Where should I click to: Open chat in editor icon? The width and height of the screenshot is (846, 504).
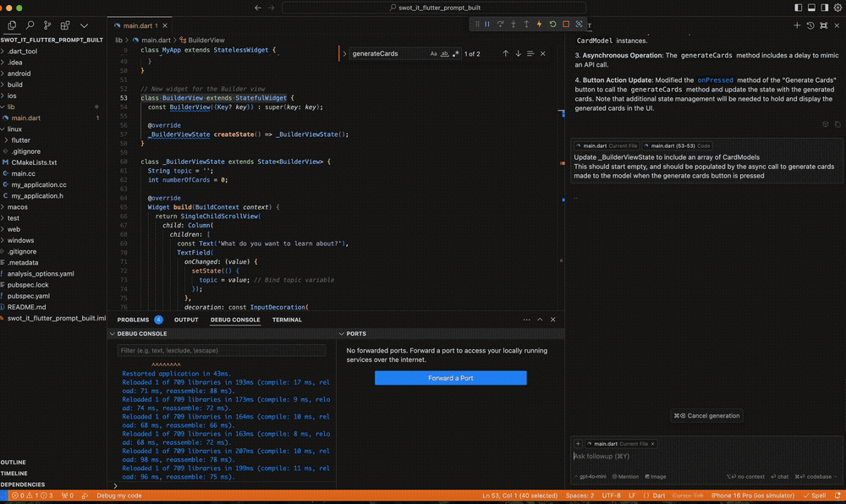coord(823,25)
